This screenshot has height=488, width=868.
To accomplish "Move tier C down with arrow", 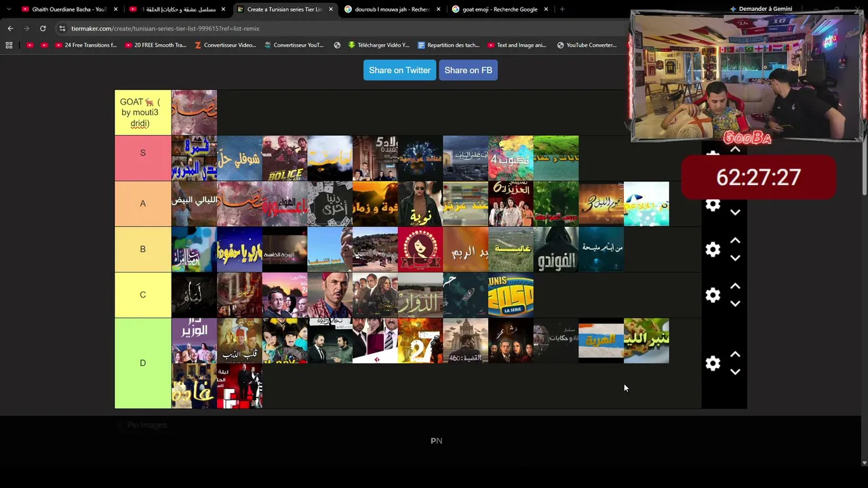I will click(735, 304).
